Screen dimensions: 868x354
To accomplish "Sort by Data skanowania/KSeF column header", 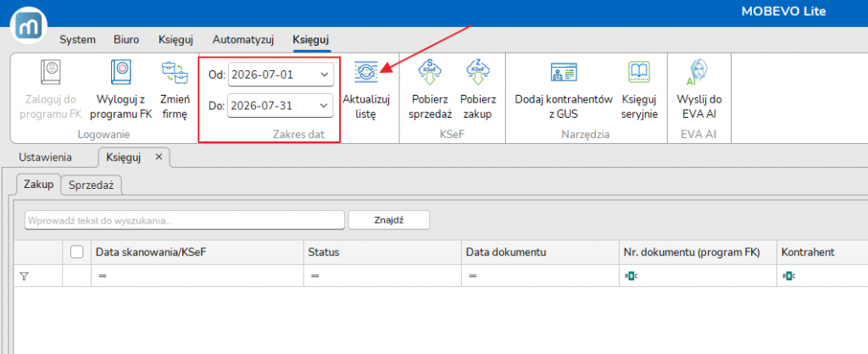I will pyautogui.click(x=197, y=252).
